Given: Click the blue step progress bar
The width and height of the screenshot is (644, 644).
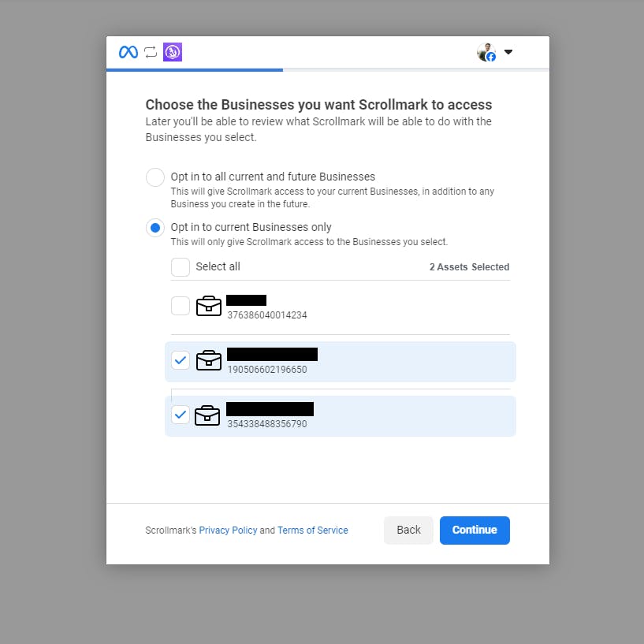Looking at the screenshot, I should (x=195, y=70).
